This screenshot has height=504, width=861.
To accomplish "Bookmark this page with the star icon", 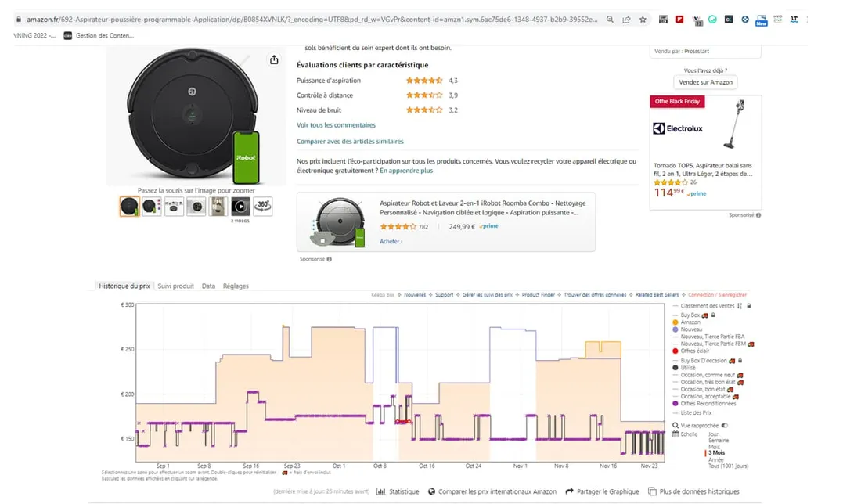I will pyautogui.click(x=643, y=20).
